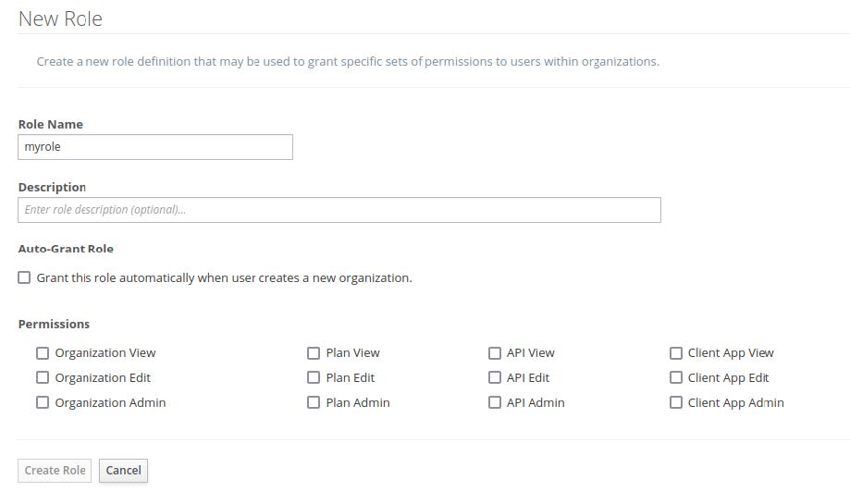
Task: Check the API View box
Action: click(495, 353)
